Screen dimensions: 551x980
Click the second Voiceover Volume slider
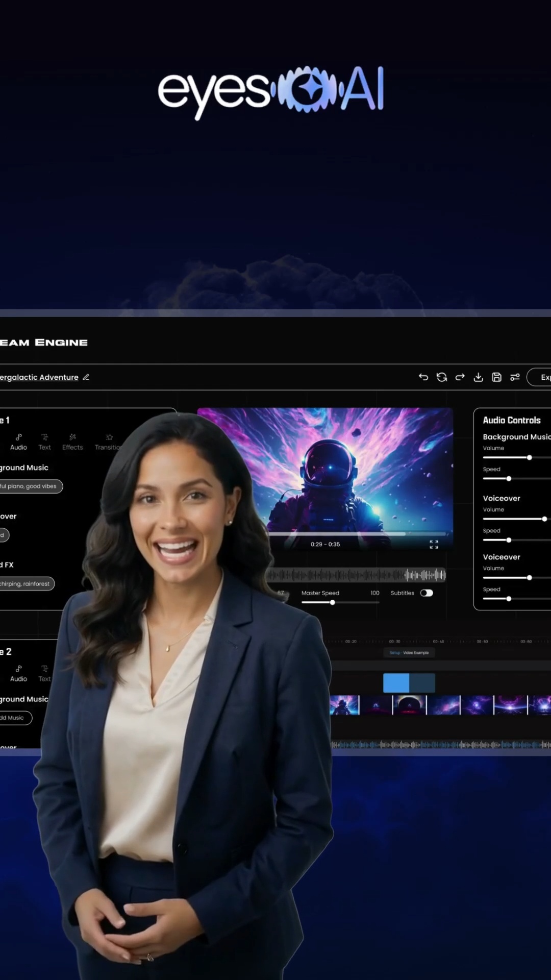click(x=517, y=578)
